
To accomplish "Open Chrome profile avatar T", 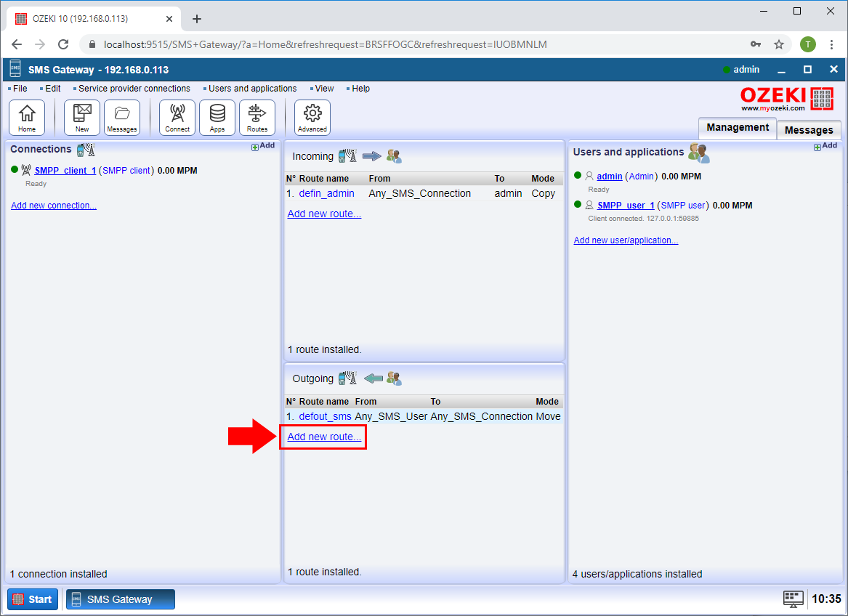I will click(808, 44).
